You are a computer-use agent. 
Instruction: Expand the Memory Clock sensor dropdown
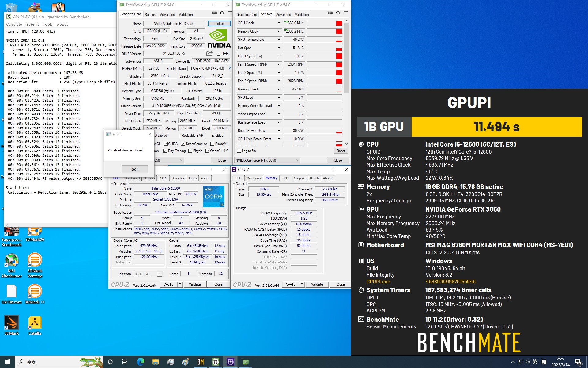click(x=279, y=31)
